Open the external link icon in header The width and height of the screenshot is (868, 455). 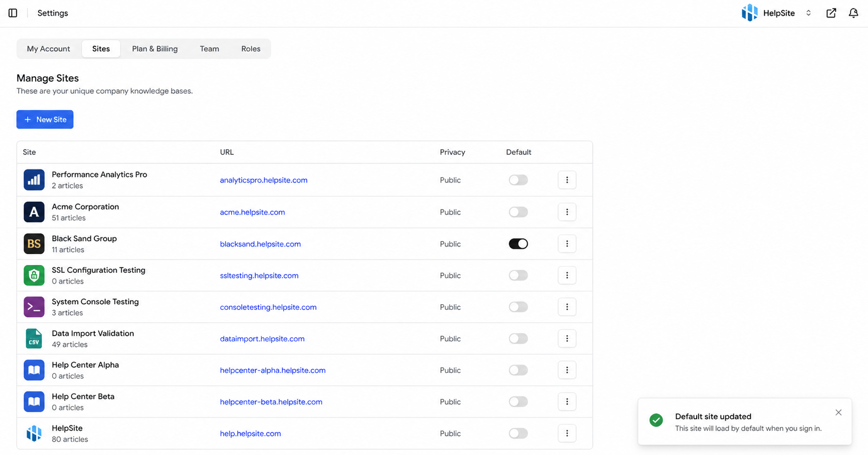point(831,13)
